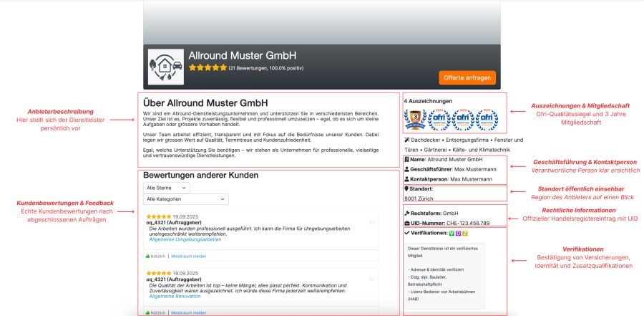Click Missbrauch melden on the first review
644x316 pixels.
point(189,256)
